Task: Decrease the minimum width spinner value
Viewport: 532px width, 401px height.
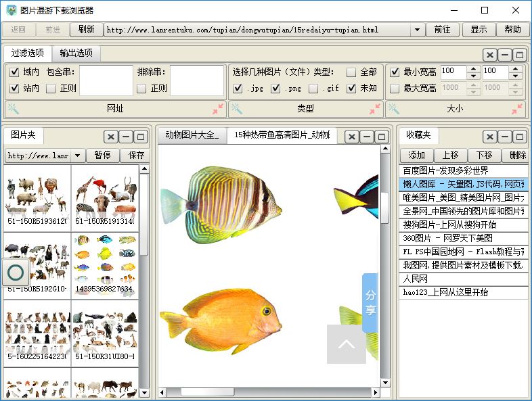Action: click(x=473, y=75)
